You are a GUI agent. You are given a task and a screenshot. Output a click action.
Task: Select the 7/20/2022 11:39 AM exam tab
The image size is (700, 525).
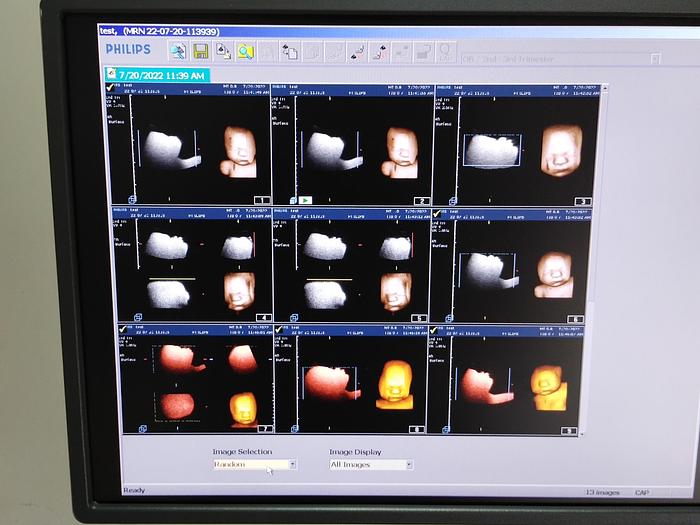point(156,76)
